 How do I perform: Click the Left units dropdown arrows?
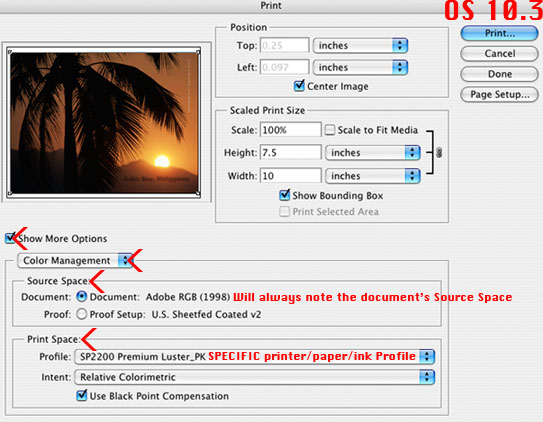tap(400, 67)
